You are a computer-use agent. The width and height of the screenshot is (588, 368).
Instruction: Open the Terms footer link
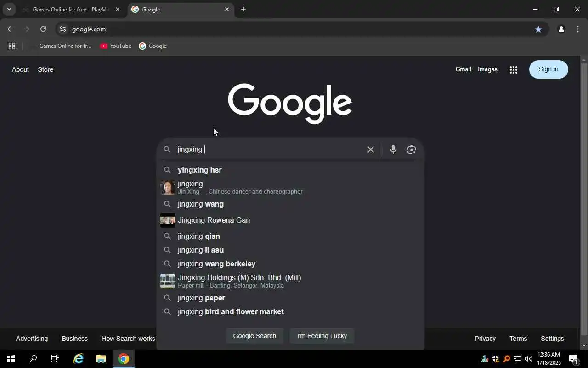point(518,339)
